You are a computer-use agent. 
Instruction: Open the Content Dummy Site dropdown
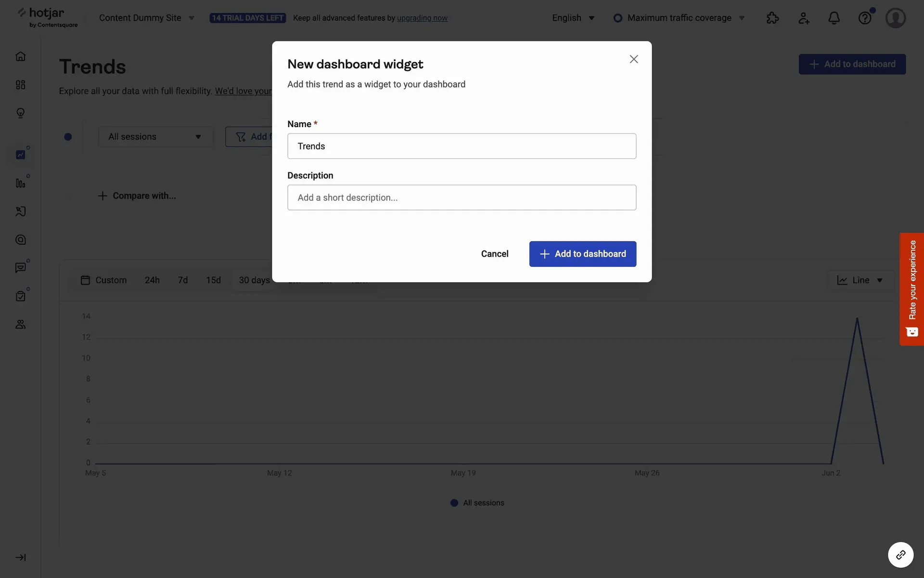pos(146,18)
